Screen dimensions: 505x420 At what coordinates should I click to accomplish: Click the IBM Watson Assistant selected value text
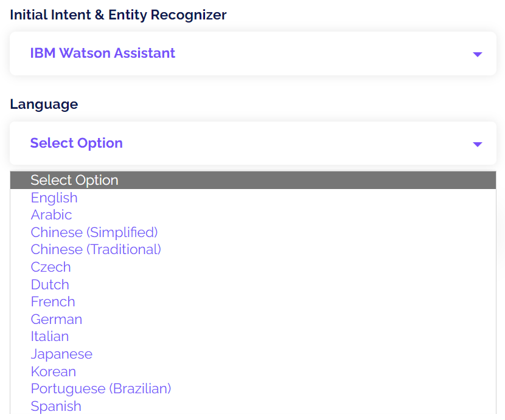coord(102,53)
